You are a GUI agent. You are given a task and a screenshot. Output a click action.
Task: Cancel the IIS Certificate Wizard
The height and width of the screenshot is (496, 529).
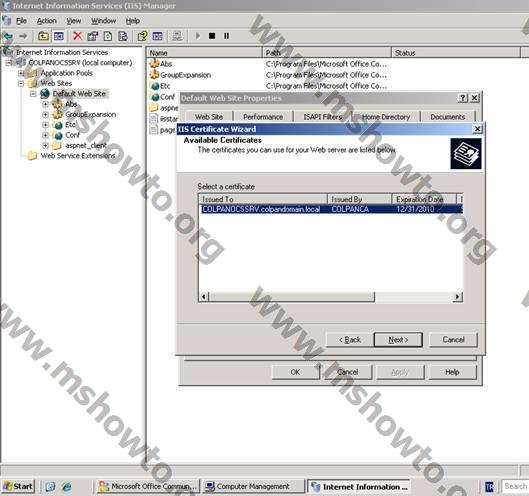pyautogui.click(x=453, y=339)
